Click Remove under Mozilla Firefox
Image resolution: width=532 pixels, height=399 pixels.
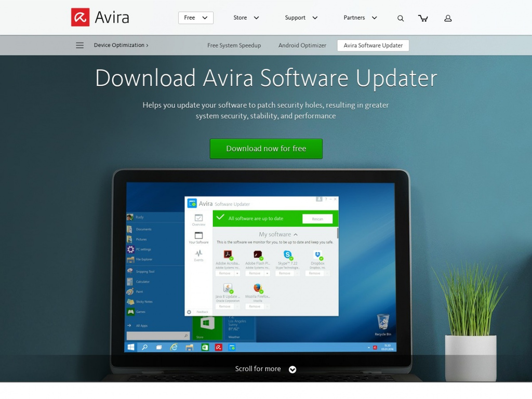click(x=255, y=307)
